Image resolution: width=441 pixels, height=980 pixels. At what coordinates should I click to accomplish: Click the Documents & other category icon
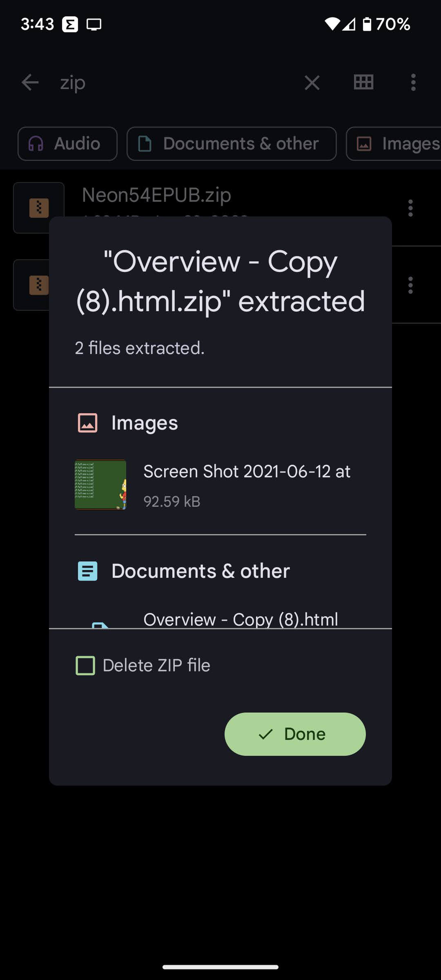(87, 570)
